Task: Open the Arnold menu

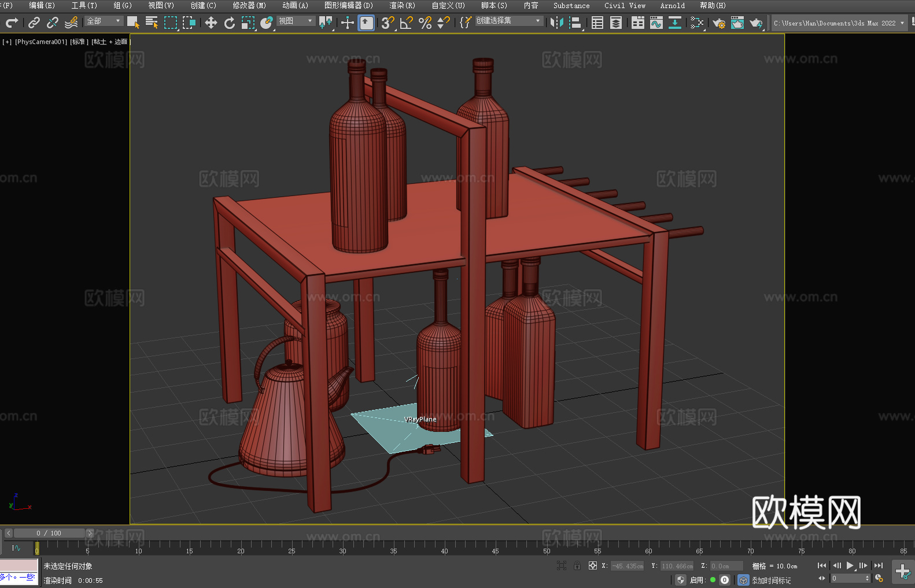Action: pos(672,5)
